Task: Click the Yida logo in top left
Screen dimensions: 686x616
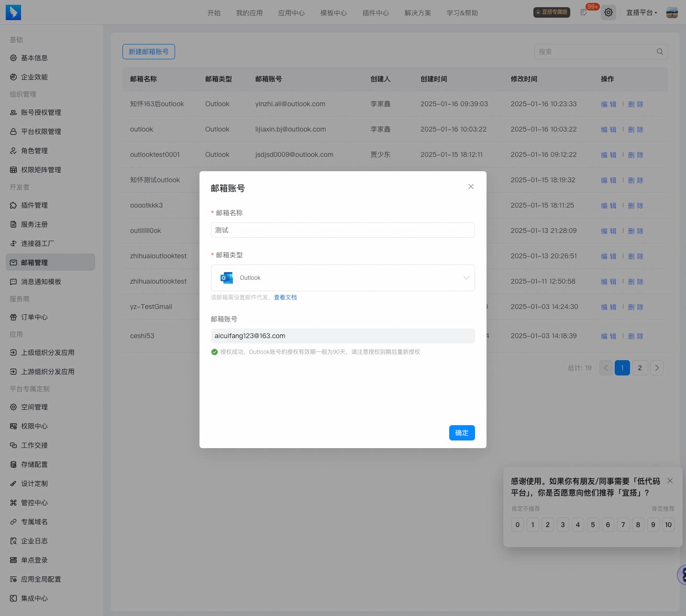Action: 13,12
